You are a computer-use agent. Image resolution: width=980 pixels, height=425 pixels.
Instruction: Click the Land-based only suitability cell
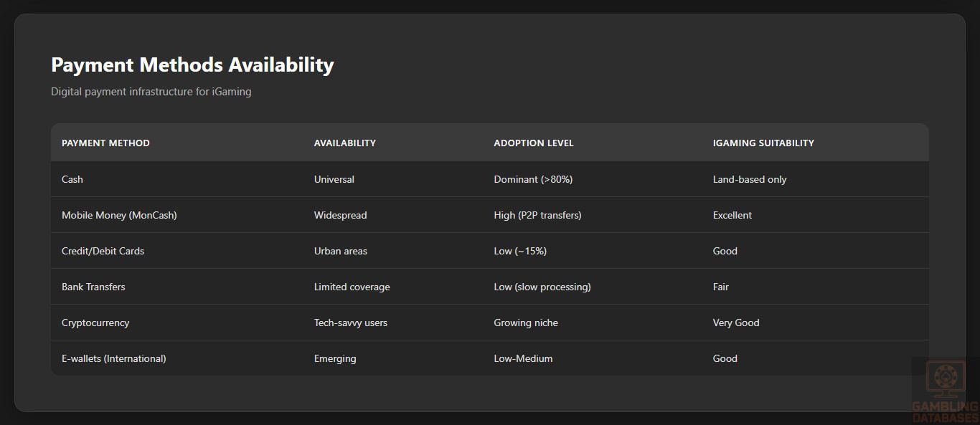749,179
